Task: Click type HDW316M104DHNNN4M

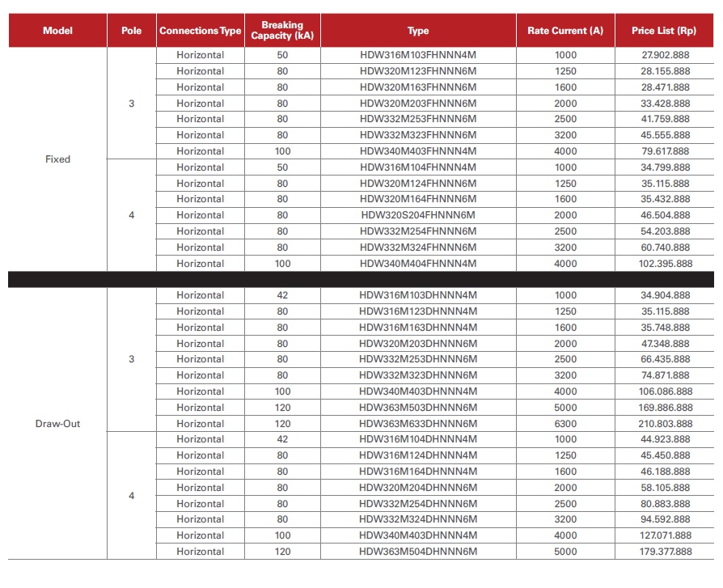Action: tap(418, 439)
